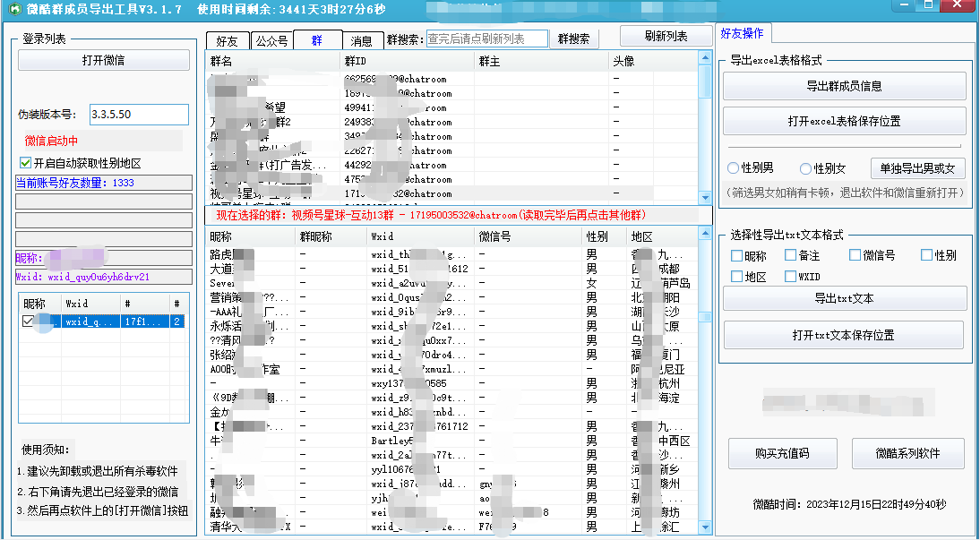Click the 打开微信 button

pos(104,60)
